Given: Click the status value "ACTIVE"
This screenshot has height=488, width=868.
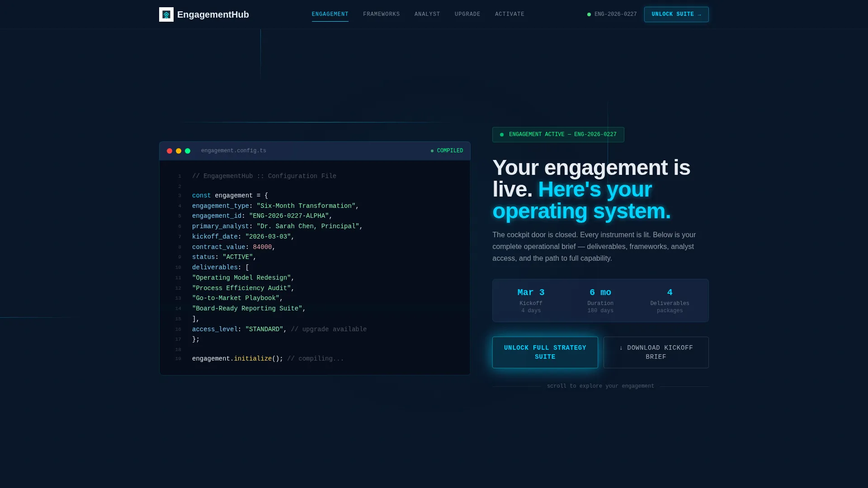Looking at the screenshot, I should click(238, 257).
